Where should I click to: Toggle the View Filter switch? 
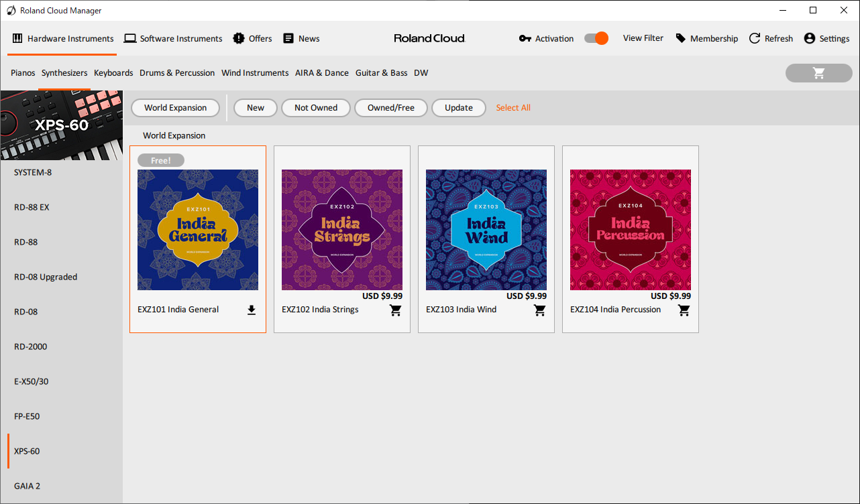[596, 38]
